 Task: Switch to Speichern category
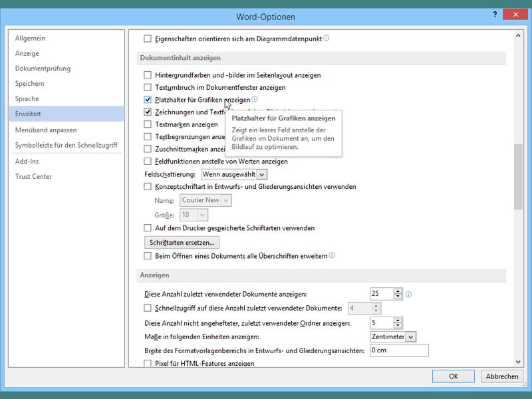pyautogui.click(x=66, y=84)
